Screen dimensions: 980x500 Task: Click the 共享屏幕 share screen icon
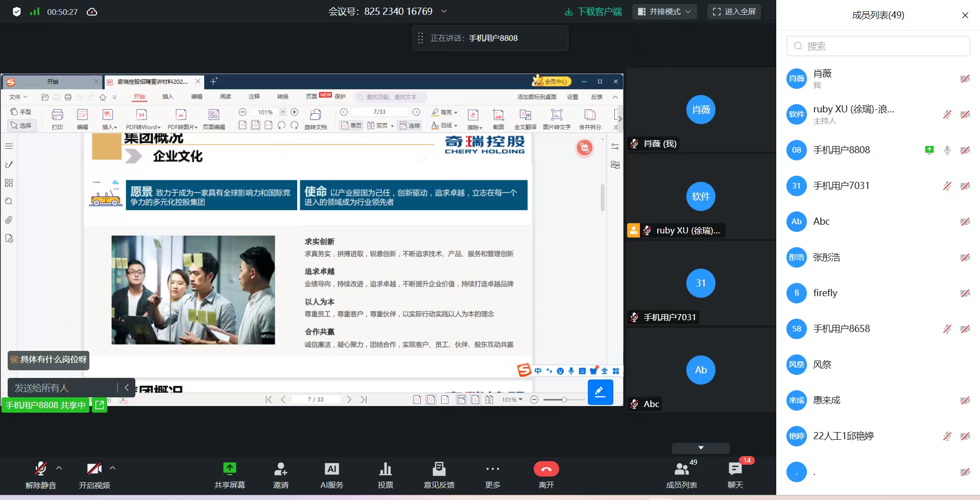tap(229, 469)
